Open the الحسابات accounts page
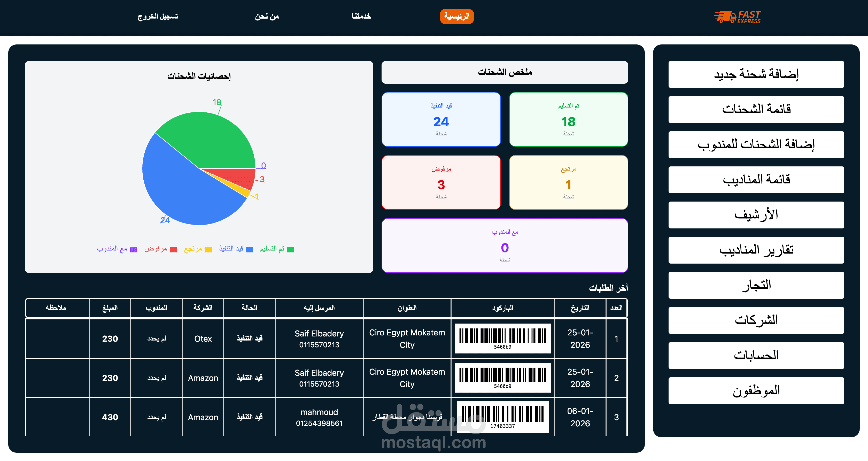Image resolution: width=868 pixels, height=461 pixels. (756, 356)
